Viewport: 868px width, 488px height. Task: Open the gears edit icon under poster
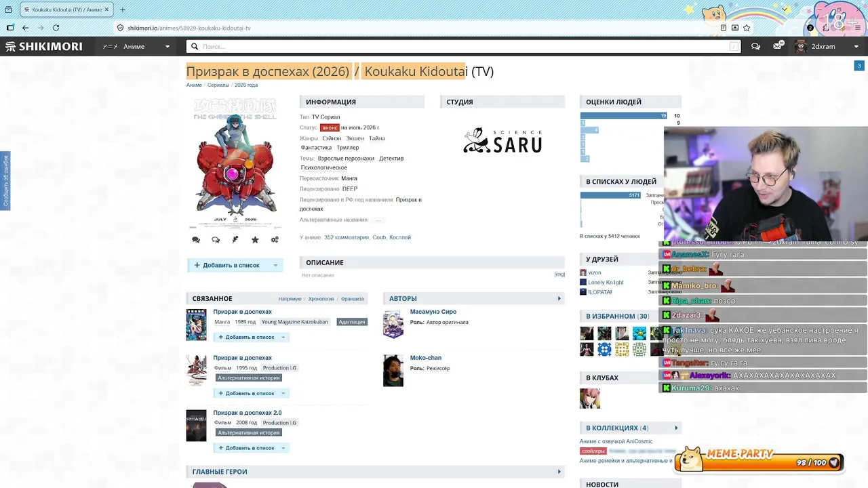pos(275,239)
